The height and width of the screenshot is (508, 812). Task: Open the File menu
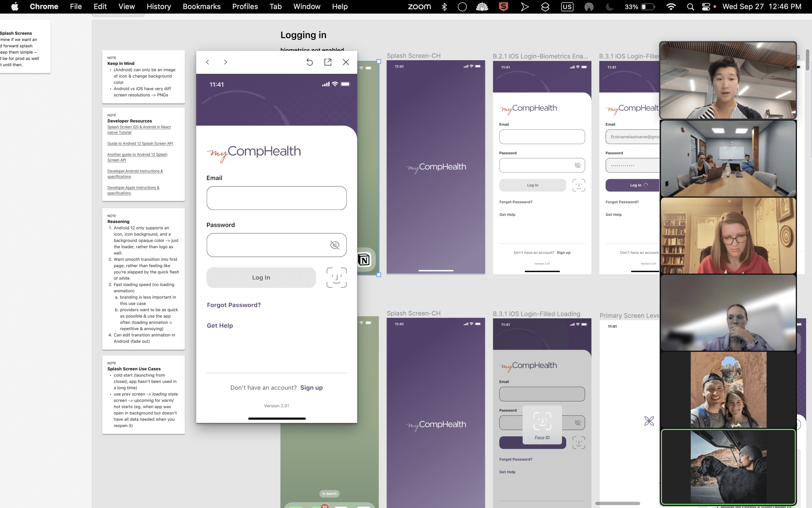(76, 7)
